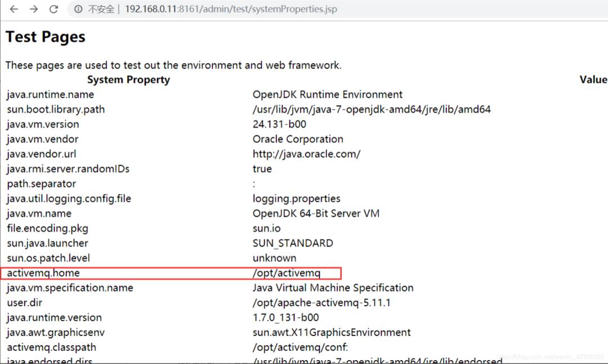The width and height of the screenshot is (608, 364).
Task: Click the /opt/activemq value in red box
Action: click(287, 273)
